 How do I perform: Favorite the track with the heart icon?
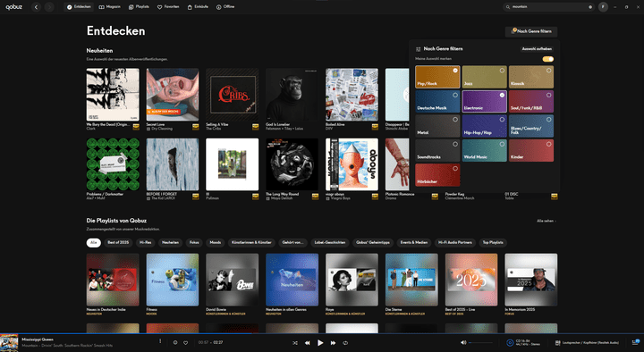click(186, 342)
